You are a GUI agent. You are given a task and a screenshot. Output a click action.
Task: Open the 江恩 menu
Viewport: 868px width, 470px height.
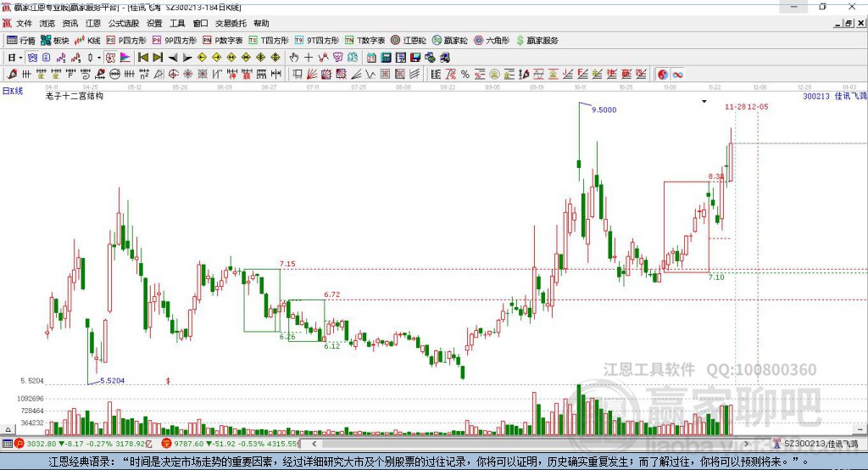[93, 23]
